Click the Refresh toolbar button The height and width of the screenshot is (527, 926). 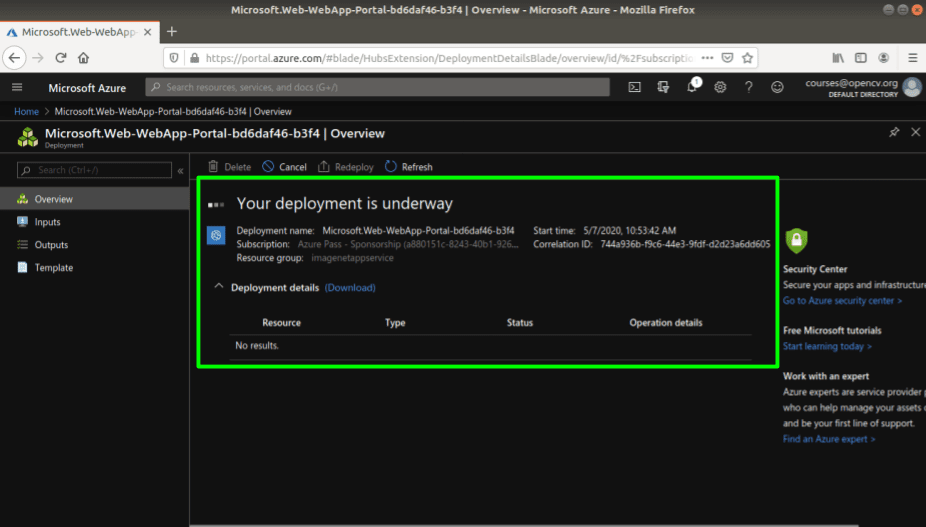[x=409, y=167]
